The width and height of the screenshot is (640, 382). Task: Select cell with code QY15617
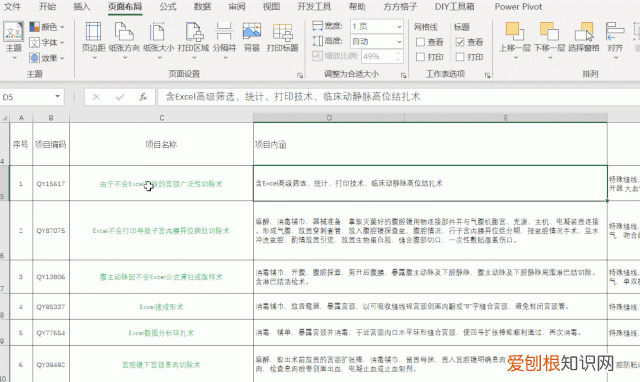tap(51, 184)
